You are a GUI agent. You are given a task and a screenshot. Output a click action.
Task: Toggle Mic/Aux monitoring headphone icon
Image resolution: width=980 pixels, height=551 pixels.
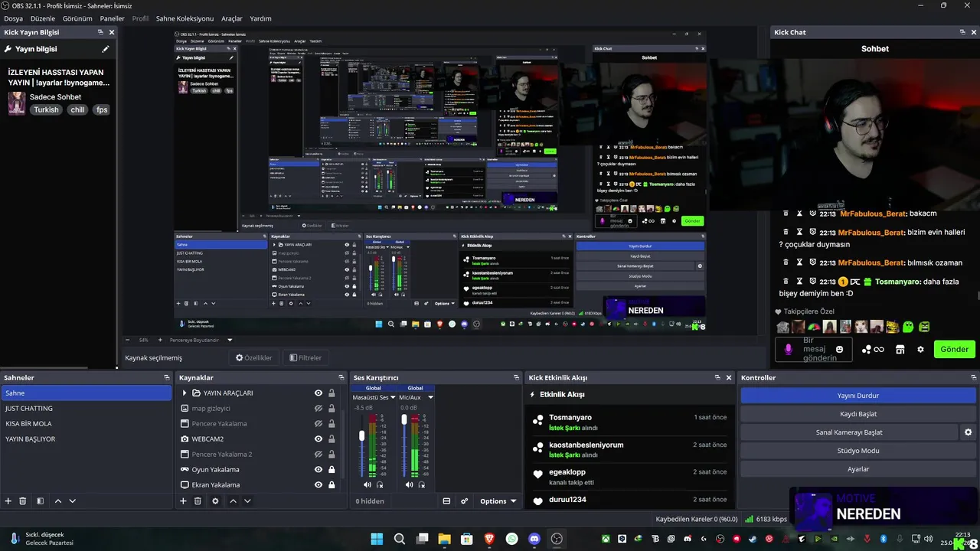coord(422,484)
